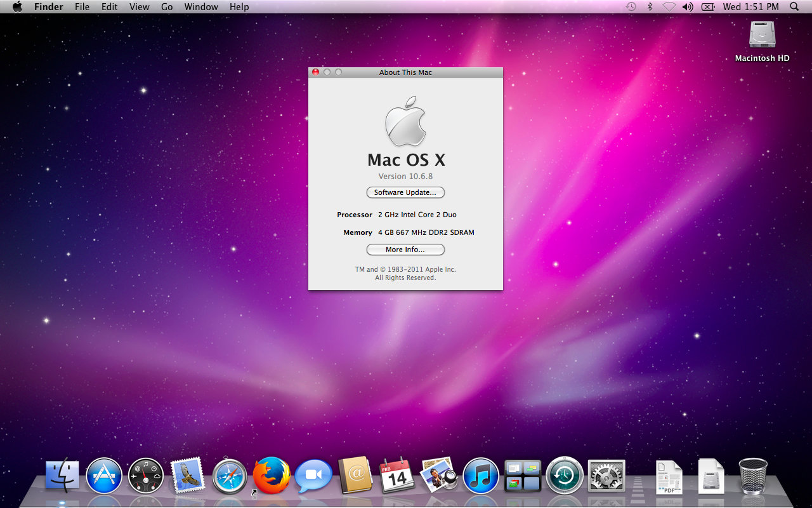The width and height of the screenshot is (812, 508).
Task: Open the Edit menu
Action: pyautogui.click(x=110, y=7)
